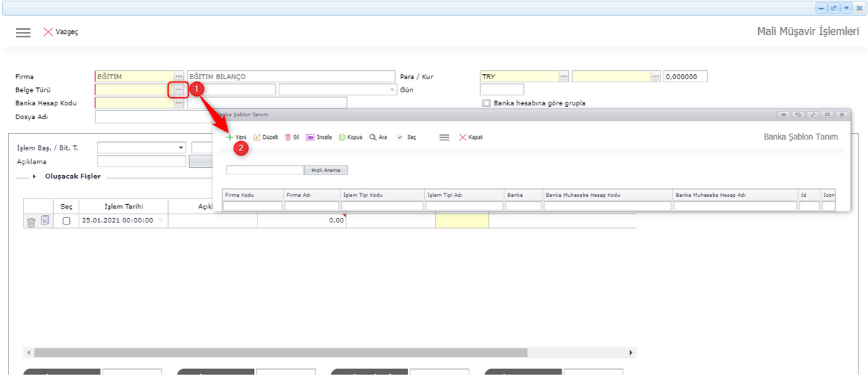Screen dimensions: 868x375
Task: Click the Id column header
Action: (x=809, y=195)
